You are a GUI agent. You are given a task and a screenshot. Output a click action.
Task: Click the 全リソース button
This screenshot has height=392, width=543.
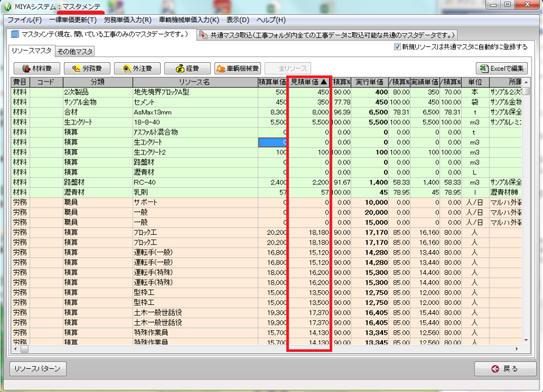point(288,68)
